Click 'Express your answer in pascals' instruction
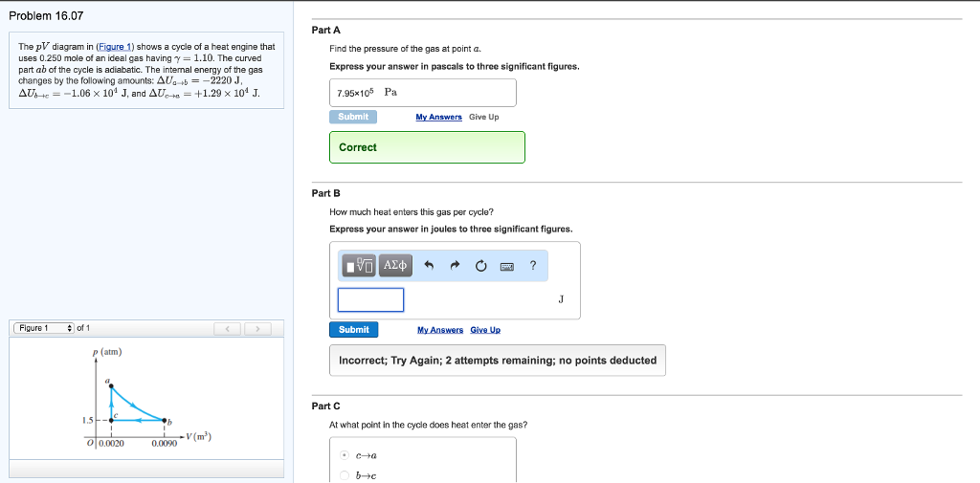 455,67
